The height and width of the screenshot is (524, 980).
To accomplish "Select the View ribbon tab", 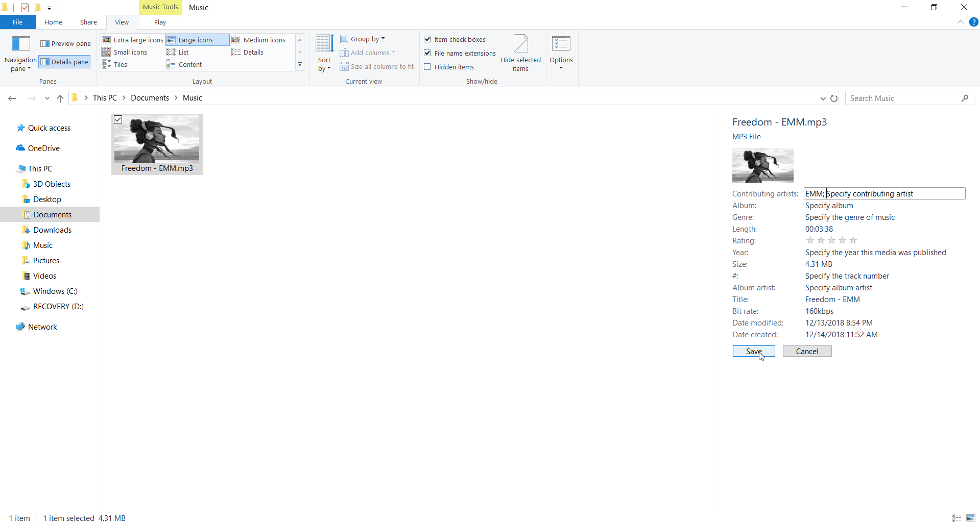I will click(122, 22).
